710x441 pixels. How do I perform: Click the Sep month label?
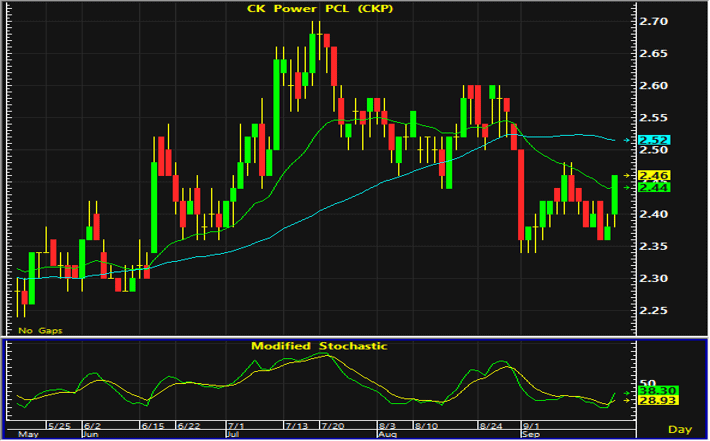(x=531, y=434)
